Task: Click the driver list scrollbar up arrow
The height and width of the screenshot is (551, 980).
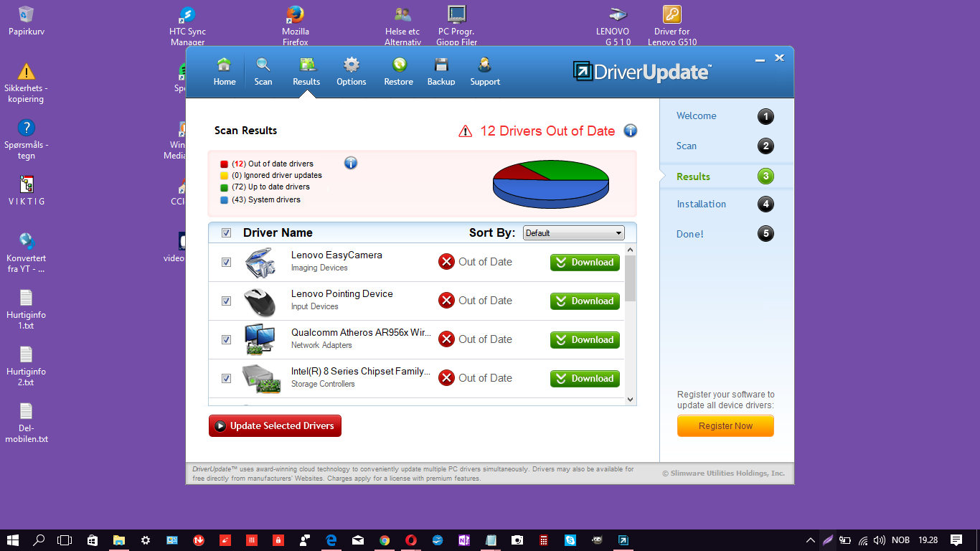Action: 631,250
